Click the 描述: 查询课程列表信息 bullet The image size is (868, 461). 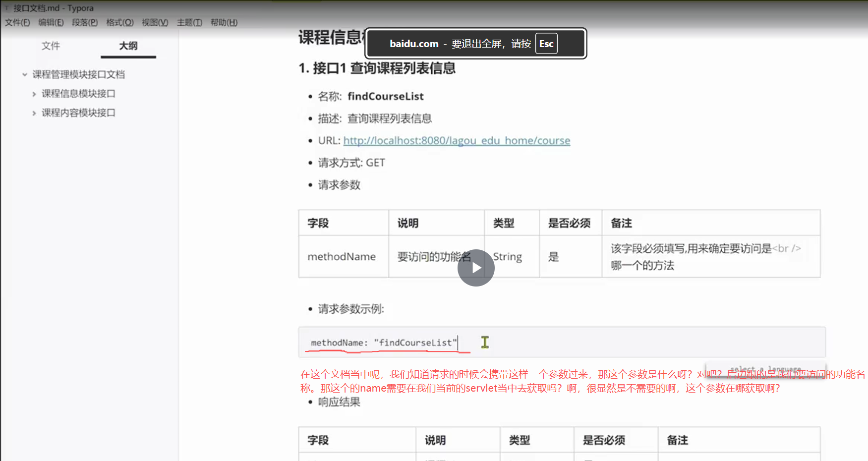point(375,118)
